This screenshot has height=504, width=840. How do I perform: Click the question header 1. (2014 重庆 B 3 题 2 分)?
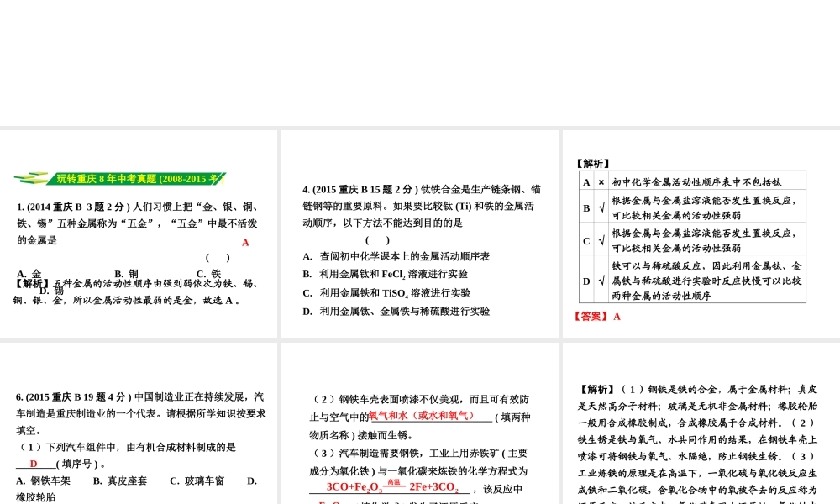tap(73, 207)
